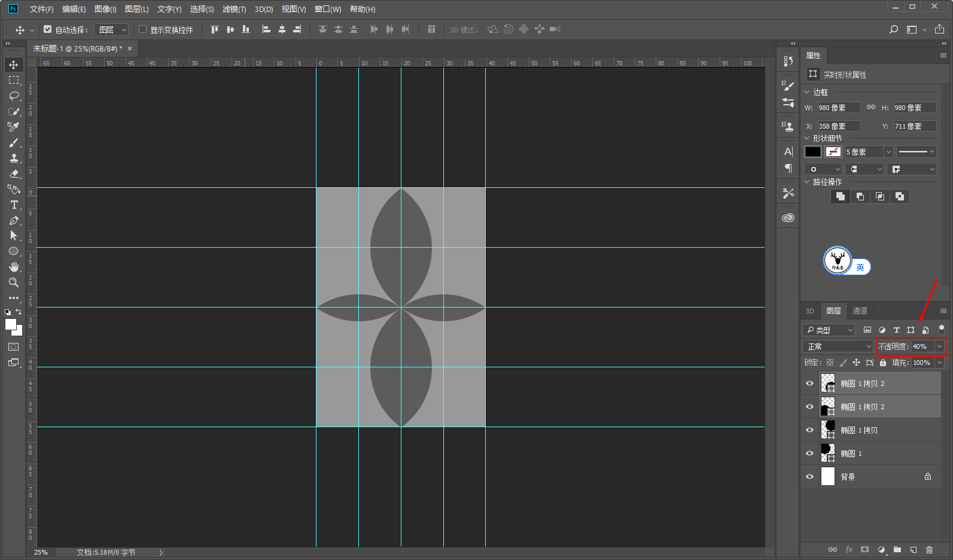The width and height of the screenshot is (953, 560).
Task: Enable the Auto-Select checkbox
Action: point(48,29)
